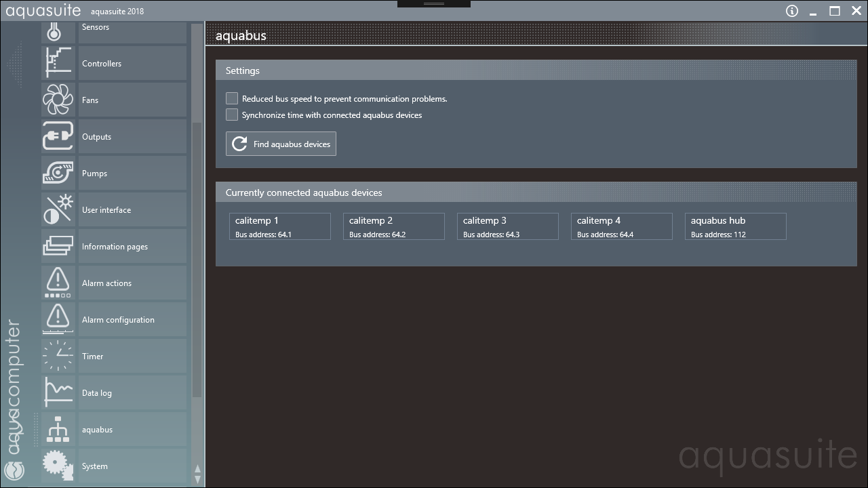
Task: Open the calitemp 3 device card
Action: [508, 226]
